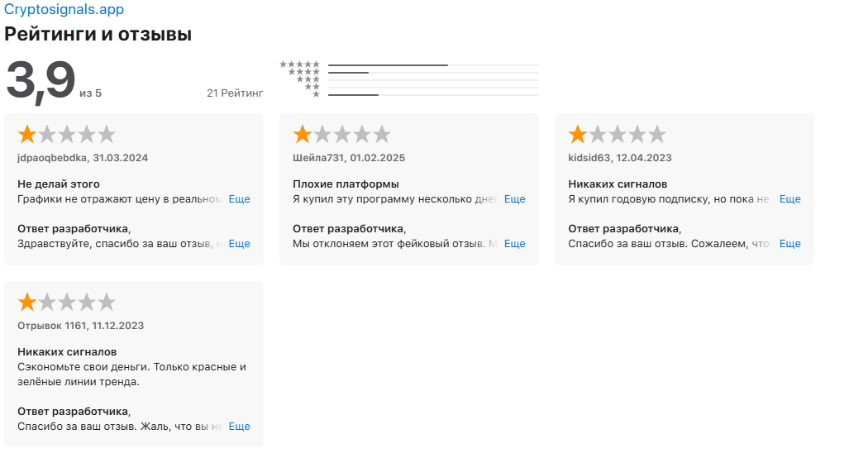Click the star rating on Отрывок 1161's review
This screenshot has width=868, height=458.
[67, 302]
